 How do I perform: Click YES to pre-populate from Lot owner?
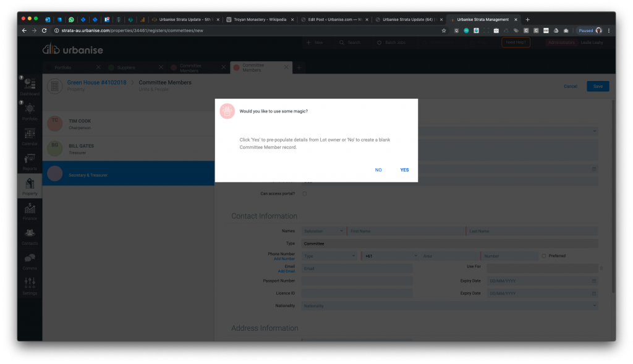click(x=404, y=170)
